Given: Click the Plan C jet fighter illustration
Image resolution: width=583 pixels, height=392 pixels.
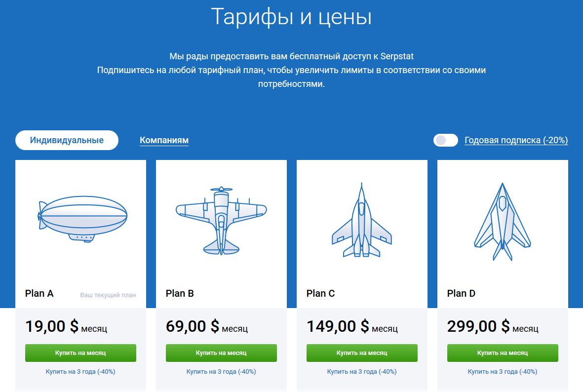Looking at the screenshot, I should (362, 220).
